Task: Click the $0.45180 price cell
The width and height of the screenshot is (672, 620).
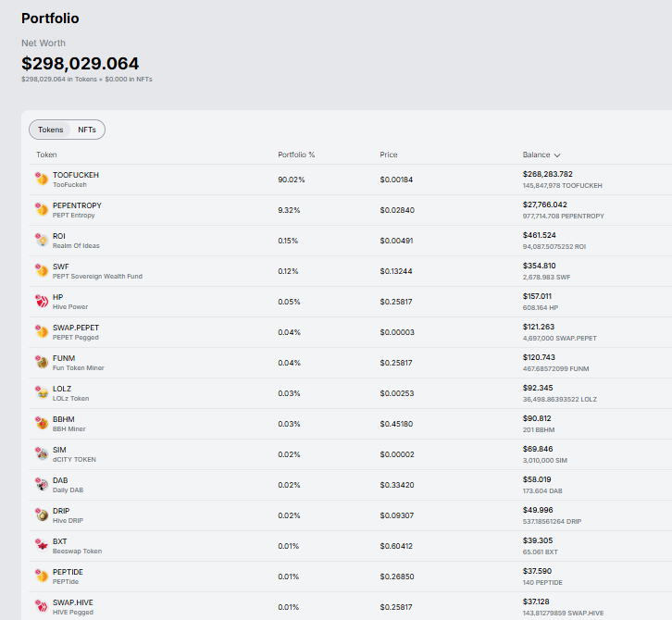Action: coord(396,424)
